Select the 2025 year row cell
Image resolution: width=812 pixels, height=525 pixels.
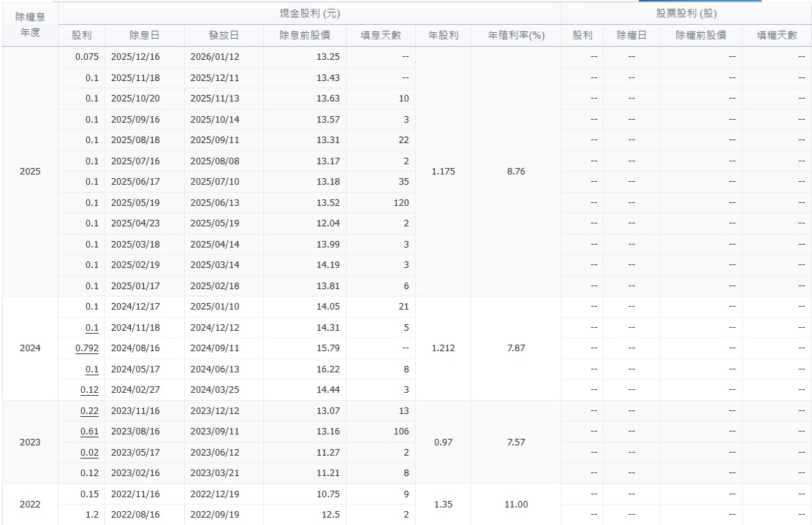point(30,172)
